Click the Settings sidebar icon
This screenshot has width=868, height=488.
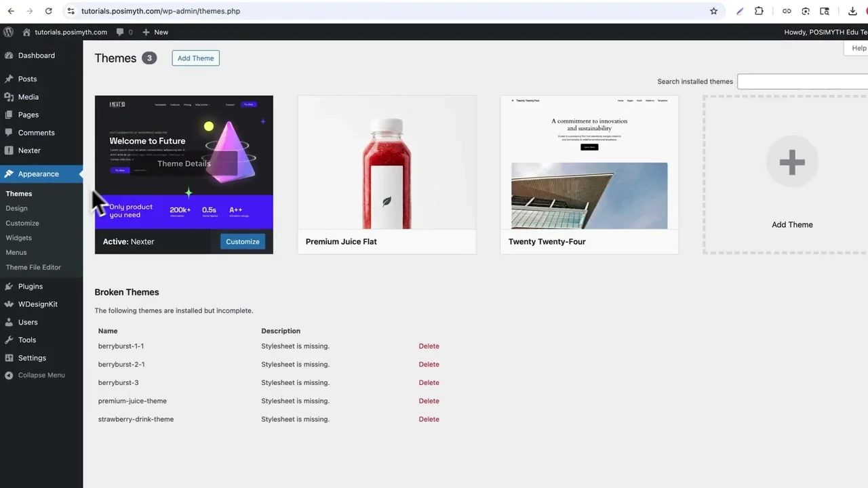(9, 358)
